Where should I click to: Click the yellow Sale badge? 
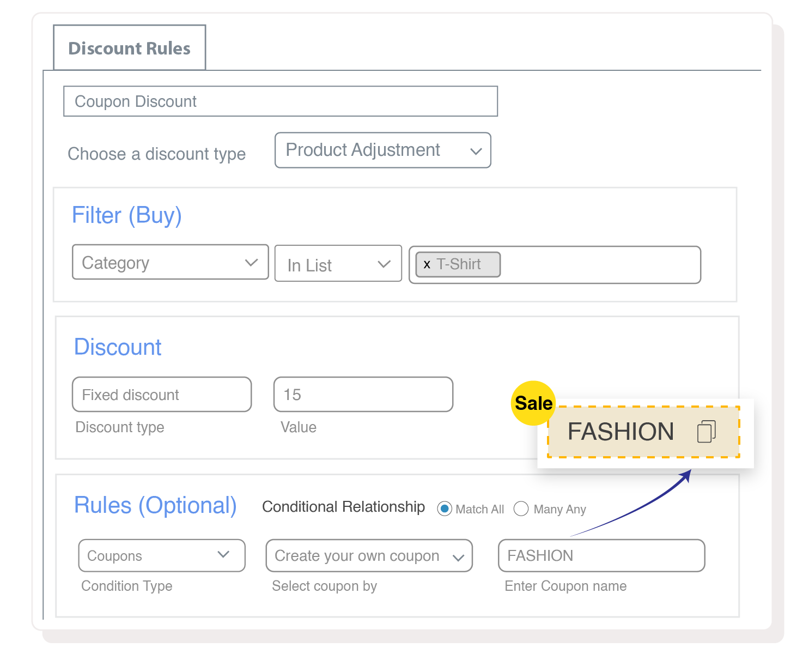pyautogui.click(x=533, y=403)
